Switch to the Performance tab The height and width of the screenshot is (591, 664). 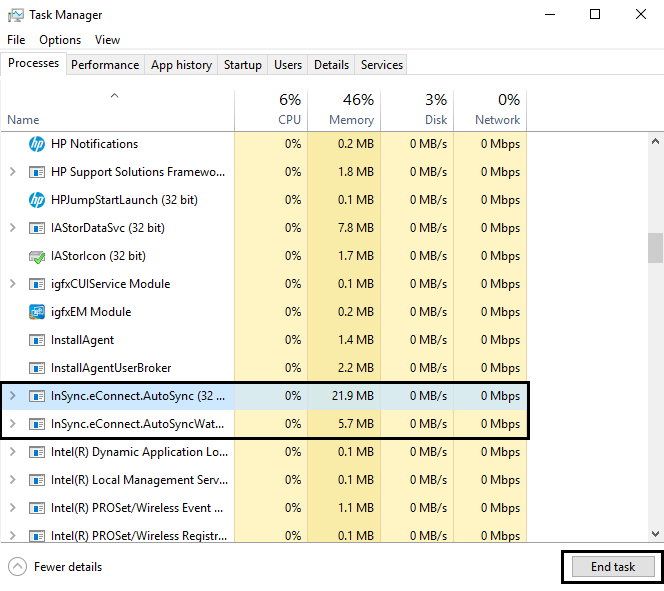coord(105,65)
